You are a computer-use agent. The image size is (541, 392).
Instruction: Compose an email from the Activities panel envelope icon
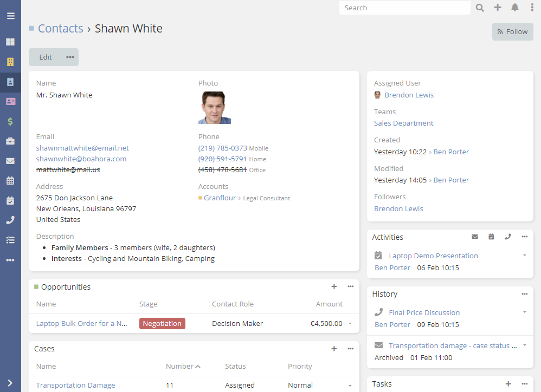(475, 237)
